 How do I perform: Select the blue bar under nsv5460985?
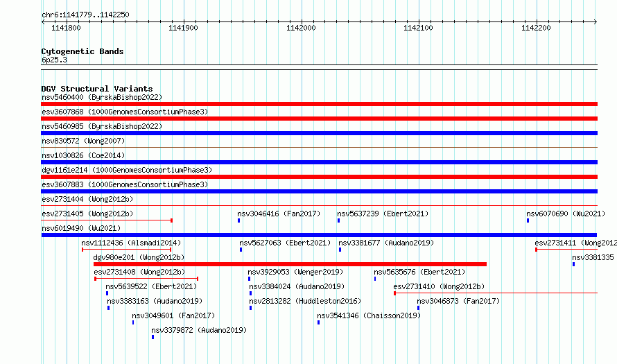click(319, 133)
